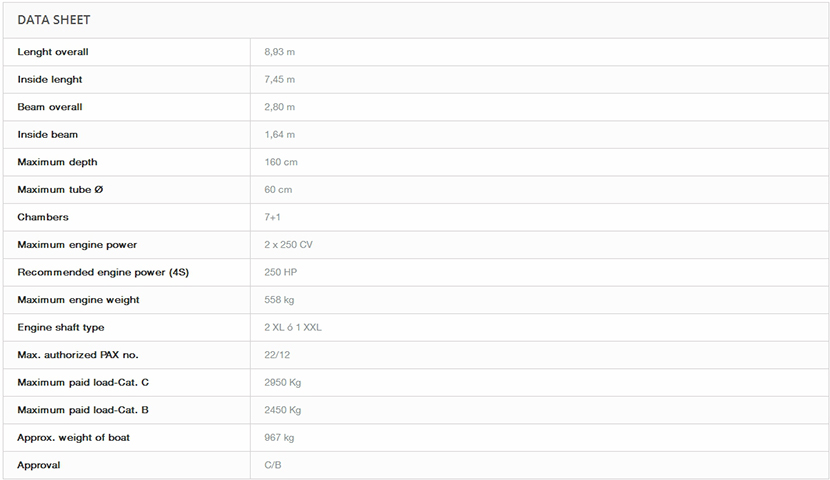
Task: Click the Inside beam 1,64 m value
Action: [x=279, y=134]
